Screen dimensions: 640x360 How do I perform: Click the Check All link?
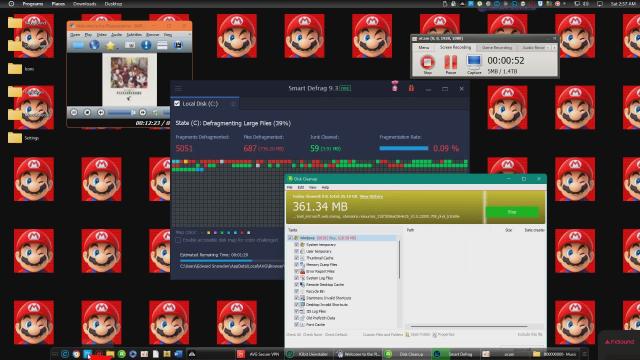[x=293, y=335]
